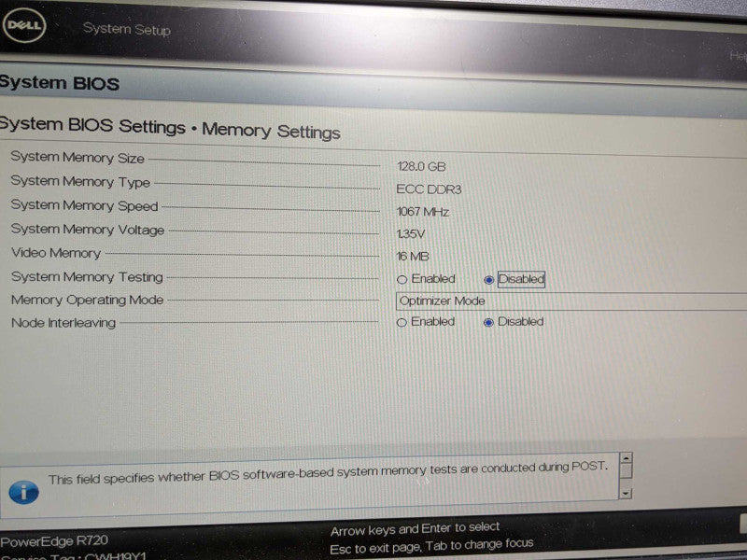Click the System Memory Voltage label

[88, 229]
